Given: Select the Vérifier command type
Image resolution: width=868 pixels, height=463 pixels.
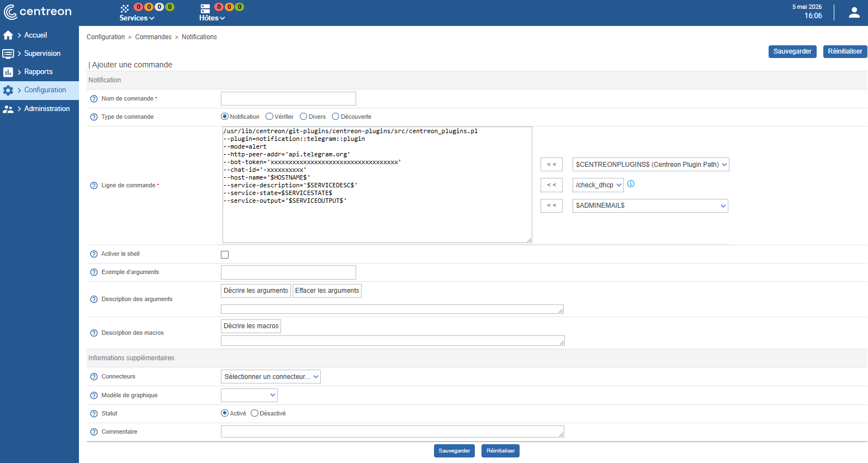Looking at the screenshot, I should (x=269, y=117).
